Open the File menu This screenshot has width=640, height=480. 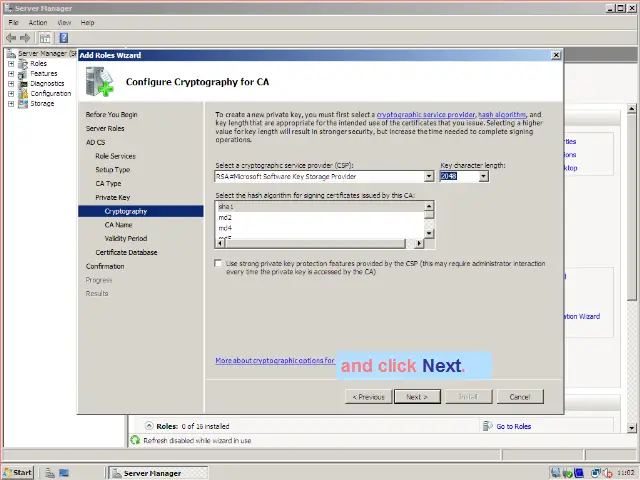pyautogui.click(x=13, y=22)
